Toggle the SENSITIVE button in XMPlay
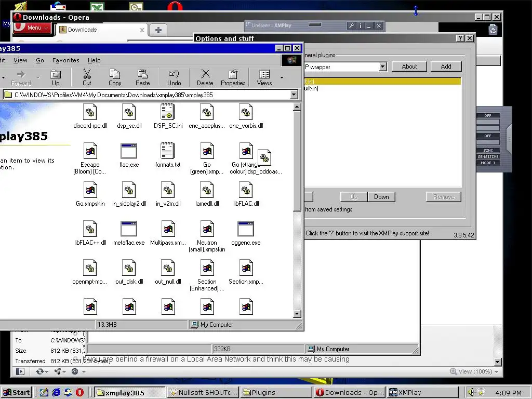532x399 pixels. [488, 156]
